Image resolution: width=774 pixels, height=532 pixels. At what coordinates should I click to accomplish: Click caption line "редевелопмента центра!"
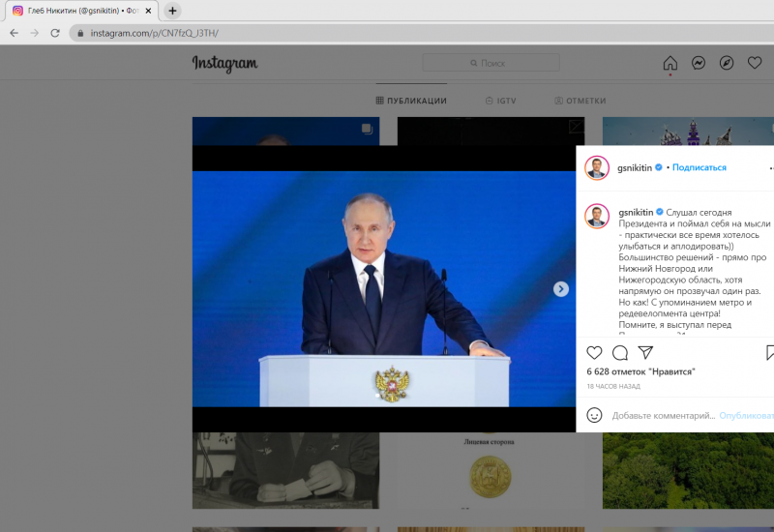(x=670, y=313)
